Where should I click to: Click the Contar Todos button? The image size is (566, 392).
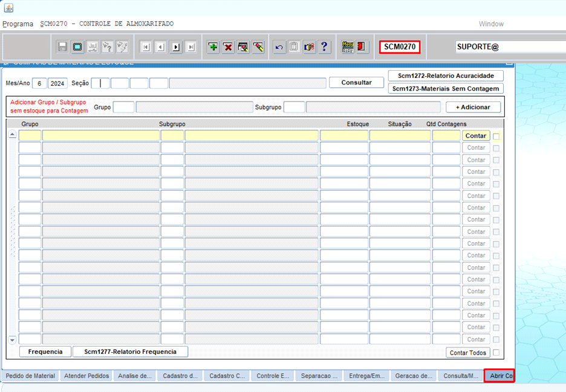(468, 353)
